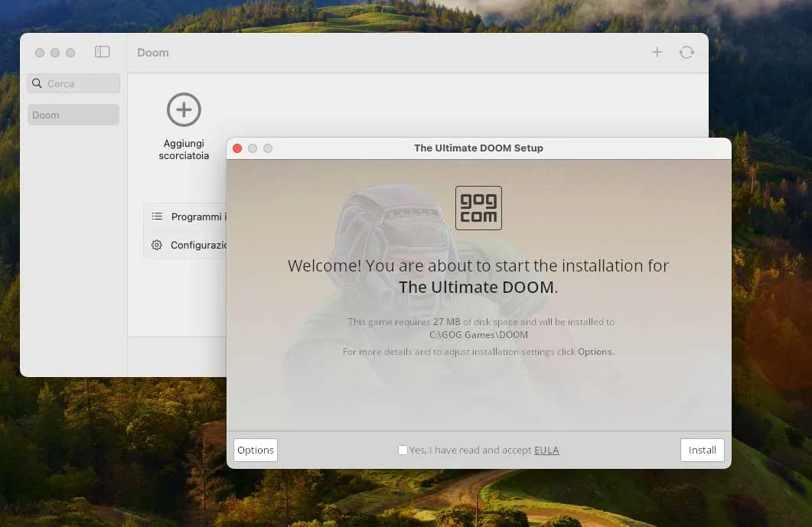Click the Aggiungi scorciatoia label
The height and width of the screenshot is (527, 812).
184,149
